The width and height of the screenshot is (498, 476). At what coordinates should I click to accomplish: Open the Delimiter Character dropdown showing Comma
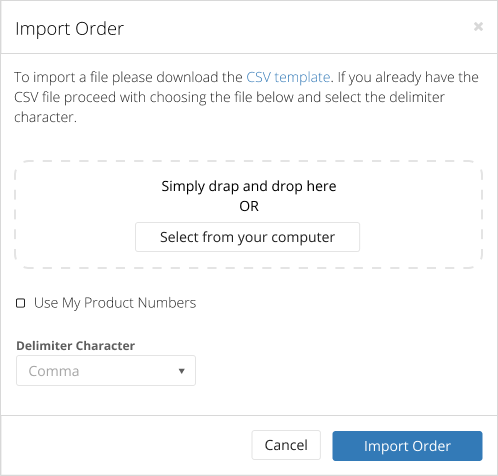[x=106, y=371]
